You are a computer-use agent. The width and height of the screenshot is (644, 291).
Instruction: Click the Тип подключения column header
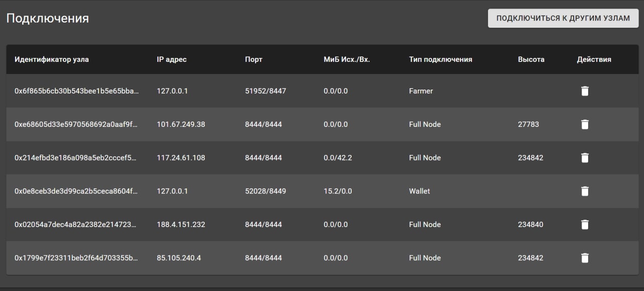441,59
